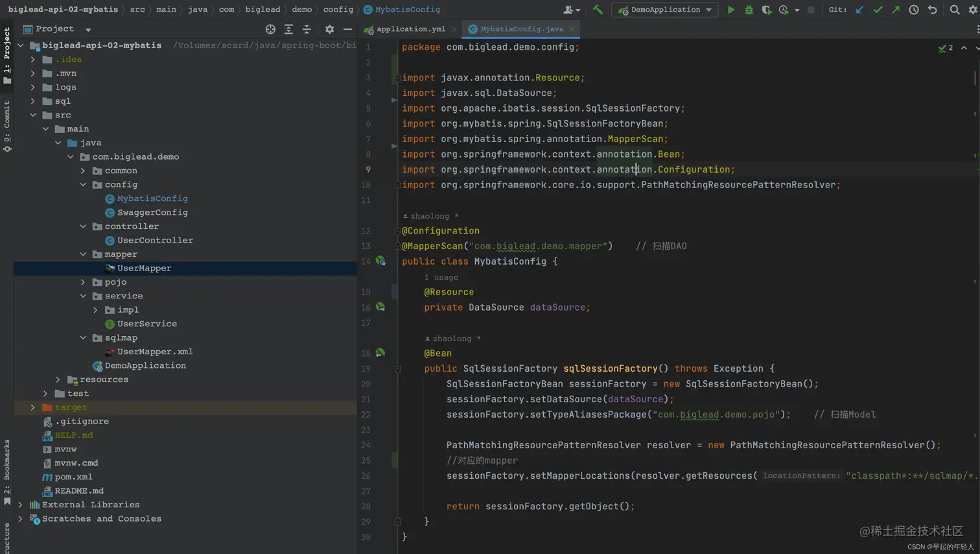The height and width of the screenshot is (554, 980).
Task: Collapse the sqlmap folder
Action: (83, 338)
